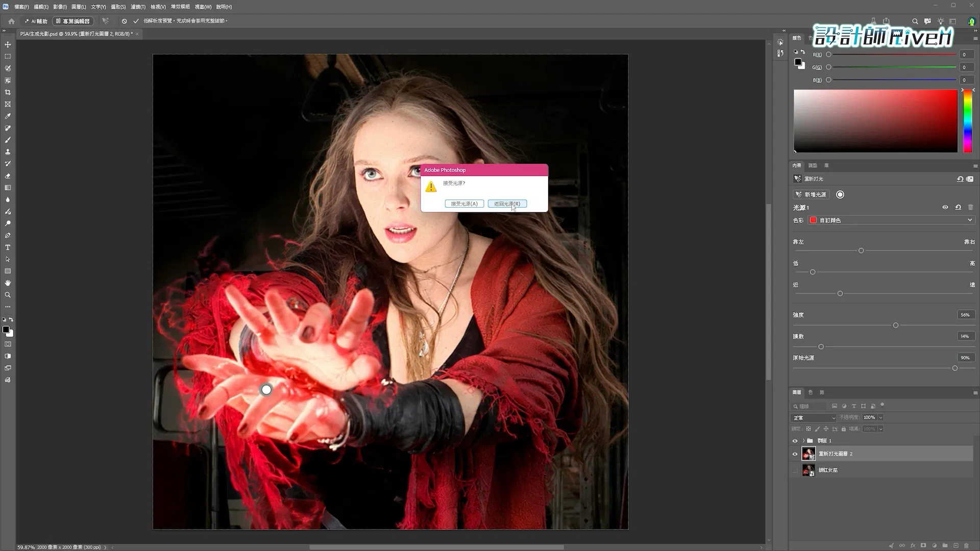
Task: Open the layer filter 種類 dropdown
Action: [x=808, y=407]
